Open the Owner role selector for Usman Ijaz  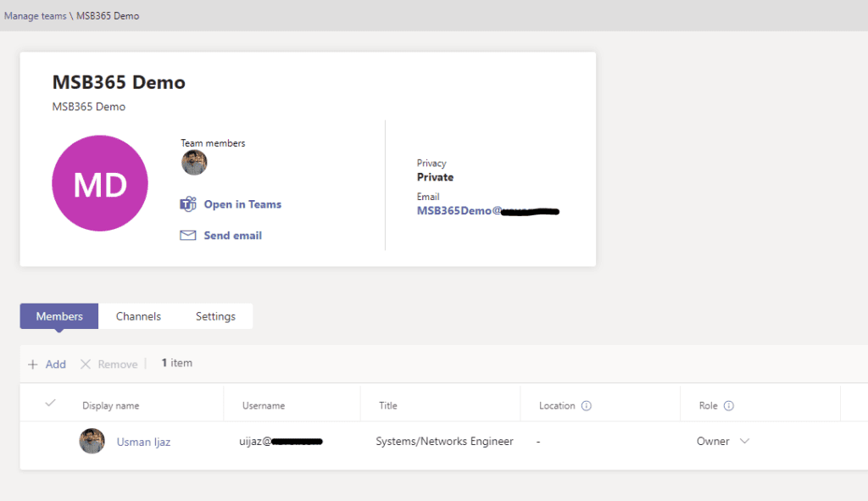[723, 441]
